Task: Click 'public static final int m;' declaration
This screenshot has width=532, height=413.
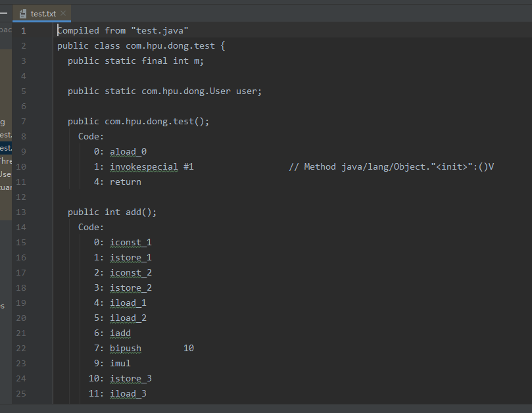Action: pos(135,61)
